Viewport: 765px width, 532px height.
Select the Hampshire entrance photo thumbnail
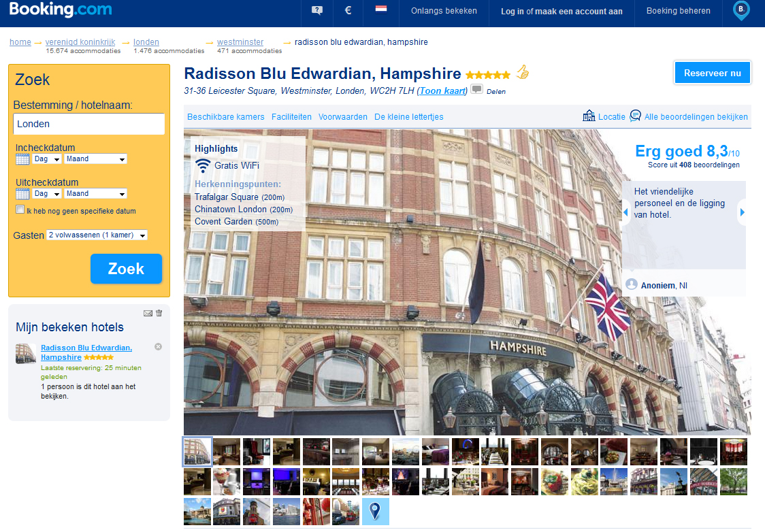[197, 451]
